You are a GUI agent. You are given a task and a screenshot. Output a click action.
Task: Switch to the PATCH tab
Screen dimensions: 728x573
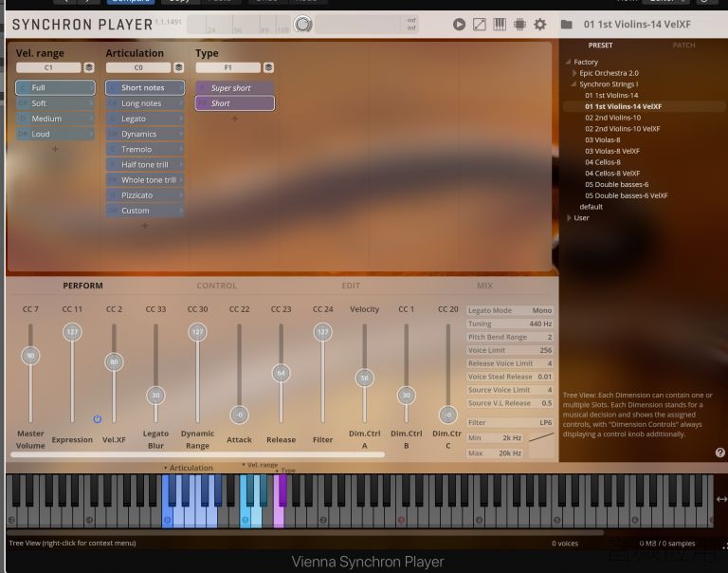pyautogui.click(x=683, y=46)
